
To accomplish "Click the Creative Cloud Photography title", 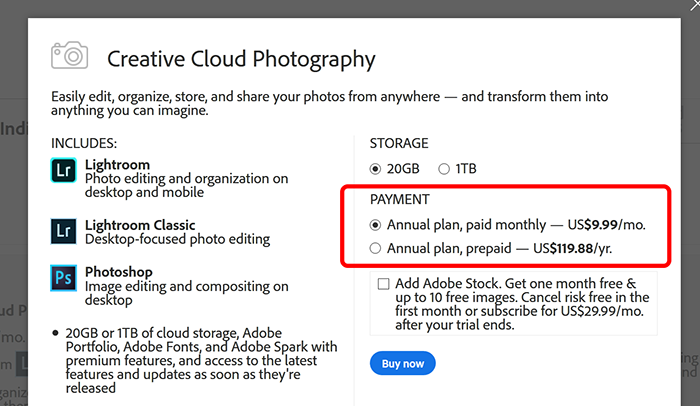I will [x=241, y=59].
